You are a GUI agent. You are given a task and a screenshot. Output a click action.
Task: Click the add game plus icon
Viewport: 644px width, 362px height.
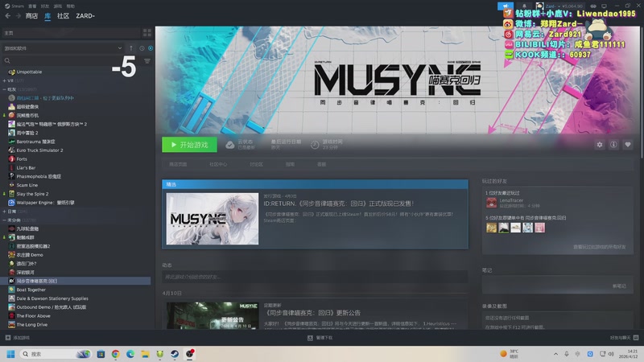pos(8,337)
